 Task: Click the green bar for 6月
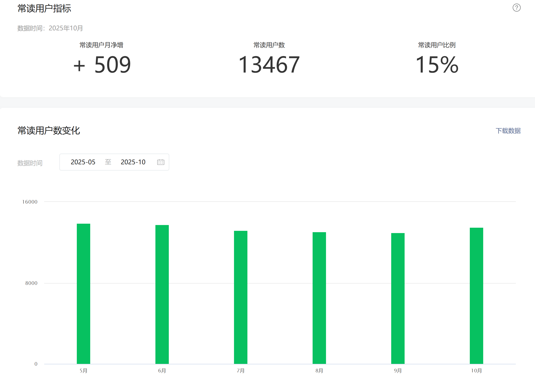tap(162, 294)
